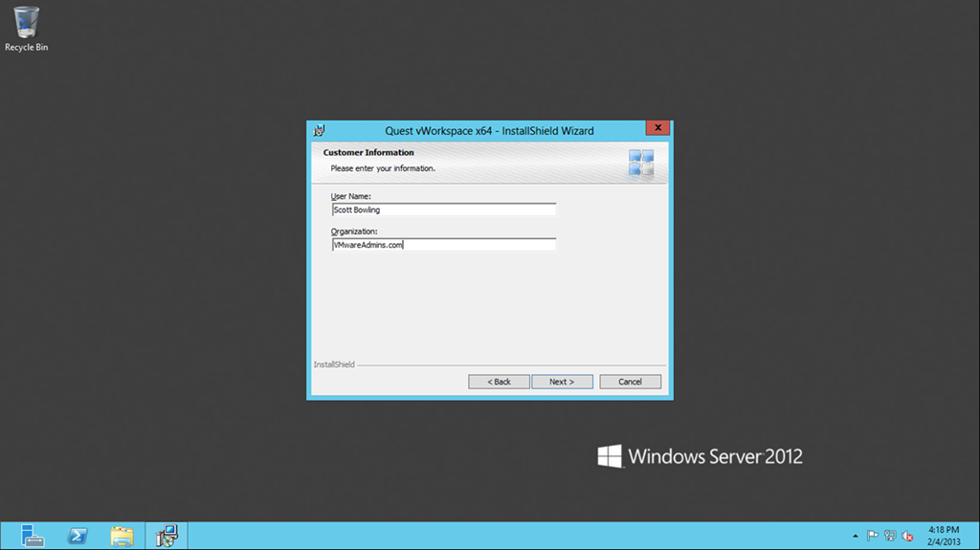
Task: Click the User Name label
Action: pos(350,196)
